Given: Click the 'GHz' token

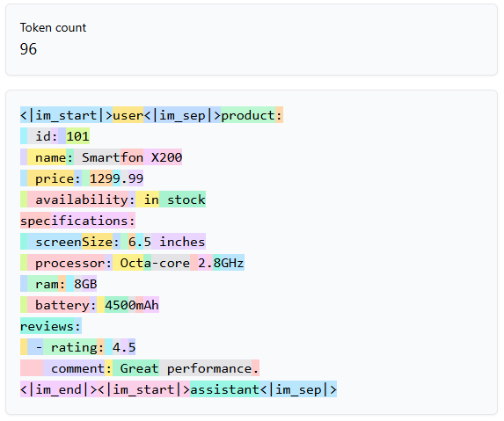Looking at the screenshot, I should [x=233, y=263].
